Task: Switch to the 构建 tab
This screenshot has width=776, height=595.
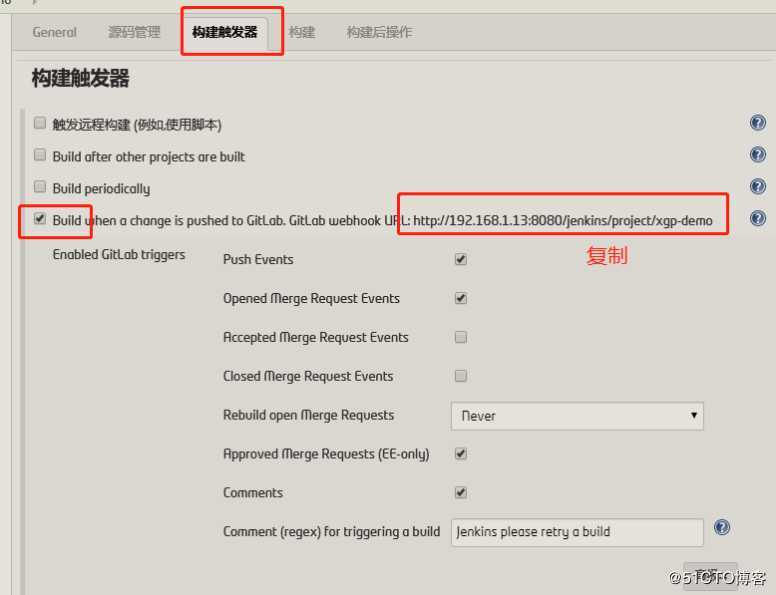Action: 302,32
